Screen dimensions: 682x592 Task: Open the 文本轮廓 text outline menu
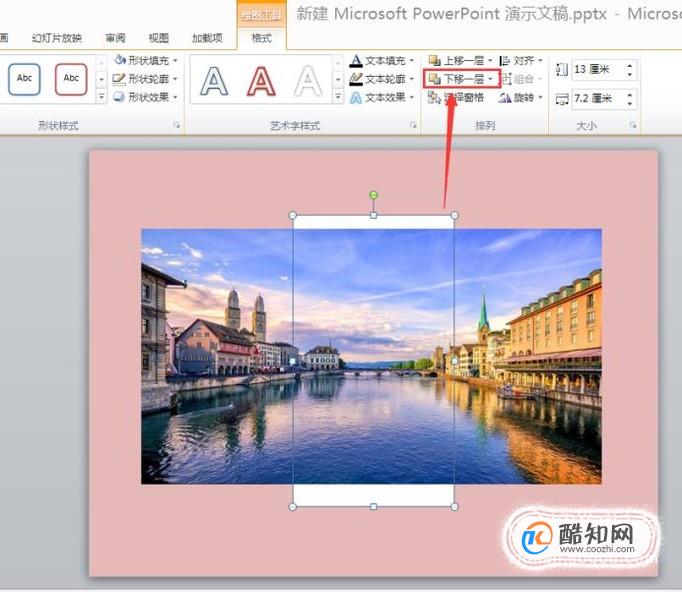pos(382,79)
